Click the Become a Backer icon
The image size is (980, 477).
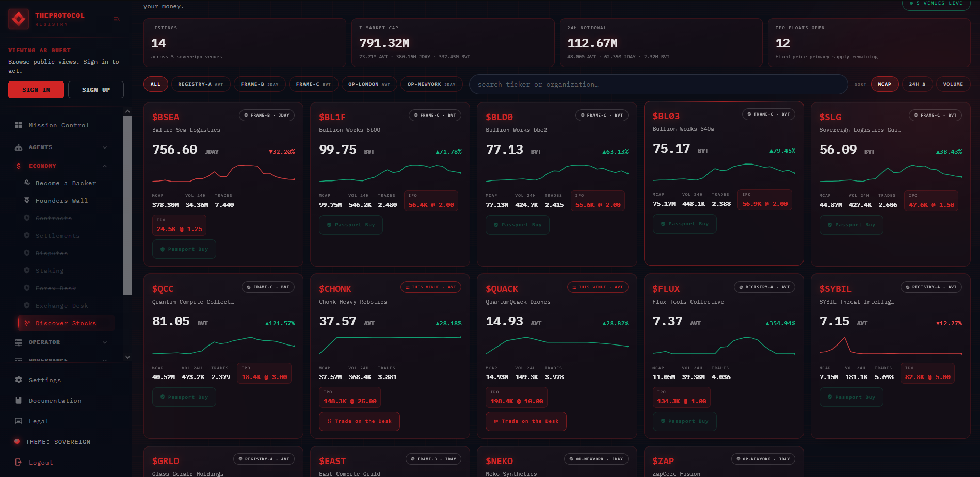point(27,183)
